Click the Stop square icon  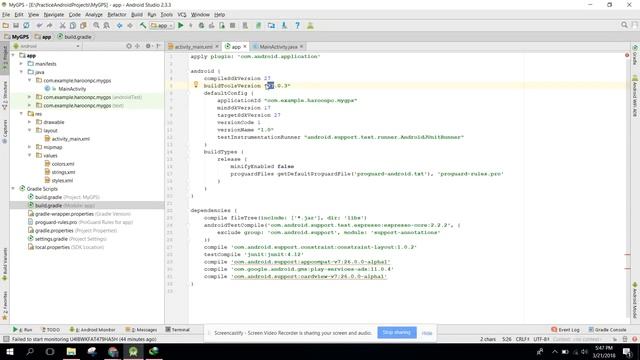(232, 25)
